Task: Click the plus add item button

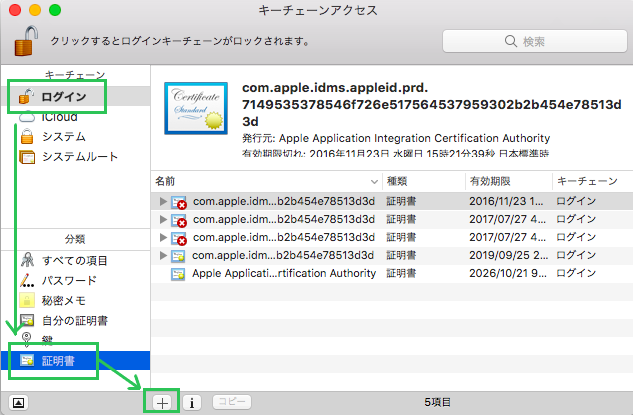Action: pos(162,402)
